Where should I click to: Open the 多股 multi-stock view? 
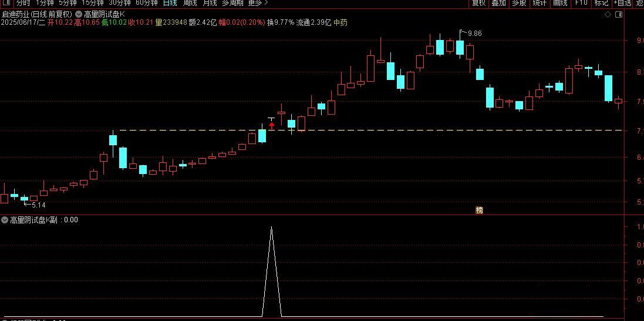coord(519,3)
